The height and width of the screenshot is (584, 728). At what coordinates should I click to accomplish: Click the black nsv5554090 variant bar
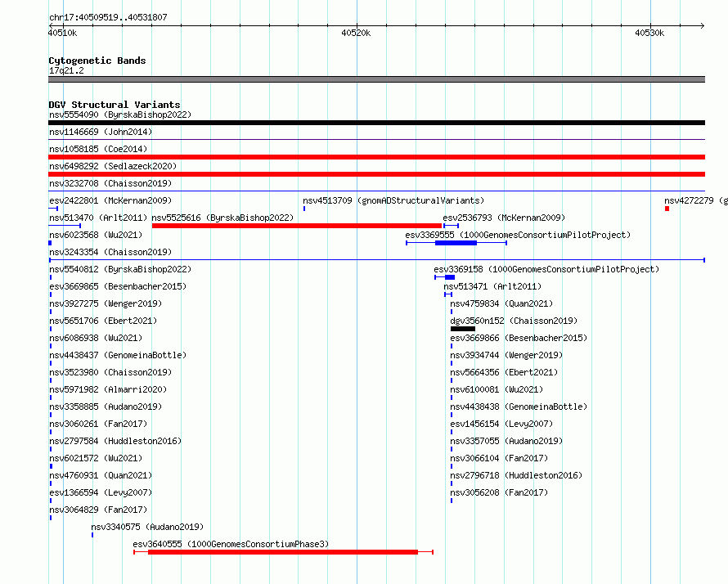(x=376, y=123)
